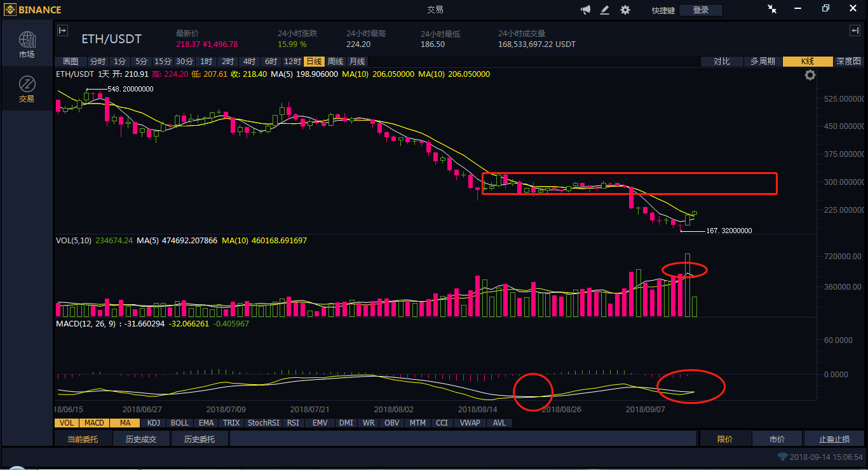Click the network wifi status icon
The height and width of the screenshot is (470, 868).
pyautogui.click(x=783, y=457)
